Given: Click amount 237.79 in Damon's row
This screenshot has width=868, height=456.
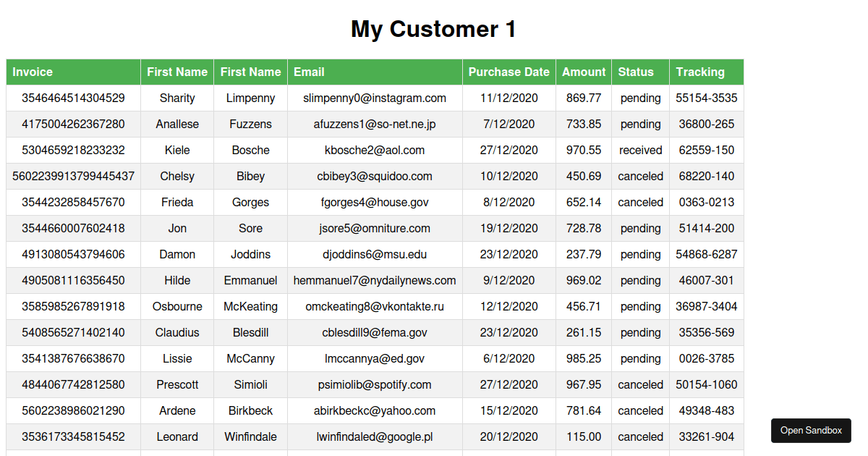Looking at the screenshot, I should tap(583, 255).
